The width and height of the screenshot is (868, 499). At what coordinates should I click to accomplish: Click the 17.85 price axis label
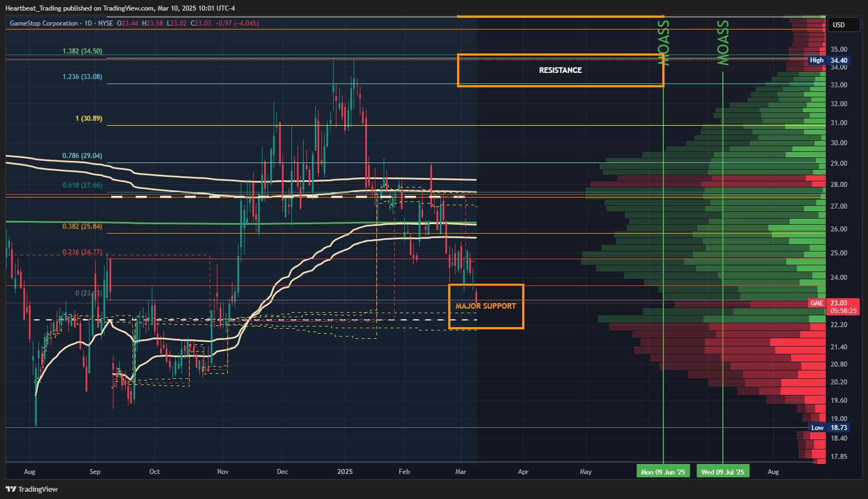(839, 457)
